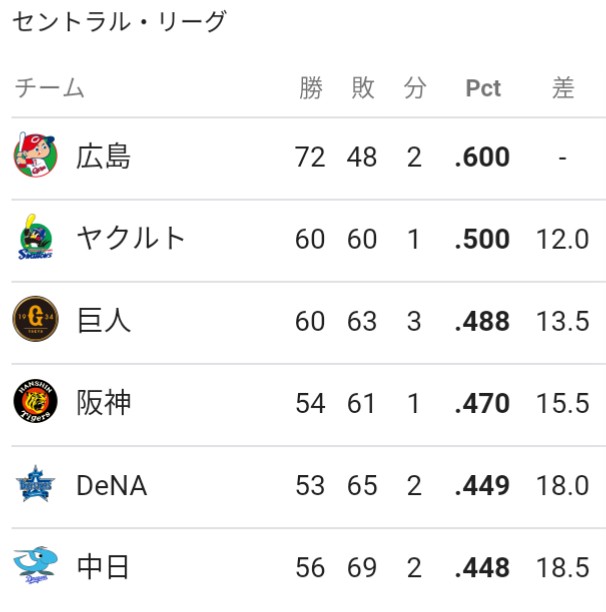Click Hiroshima's .600 winning percentage
This screenshot has width=606, height=612.
(x=482, y=157)
